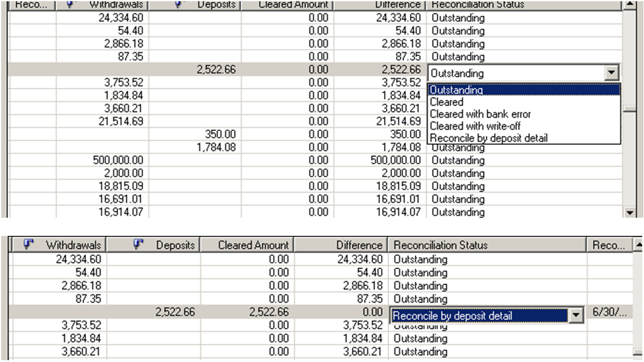Sort by Cleared Amount header in lower grid

247,245
